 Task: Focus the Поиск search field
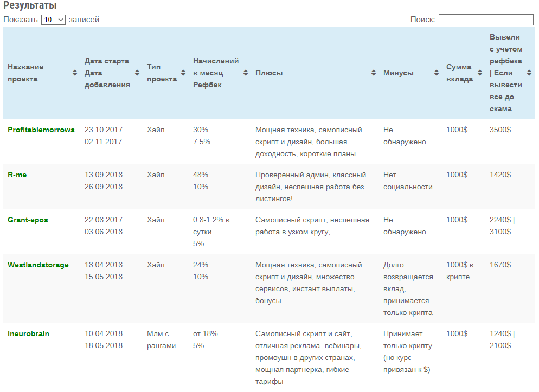[486, 20]
